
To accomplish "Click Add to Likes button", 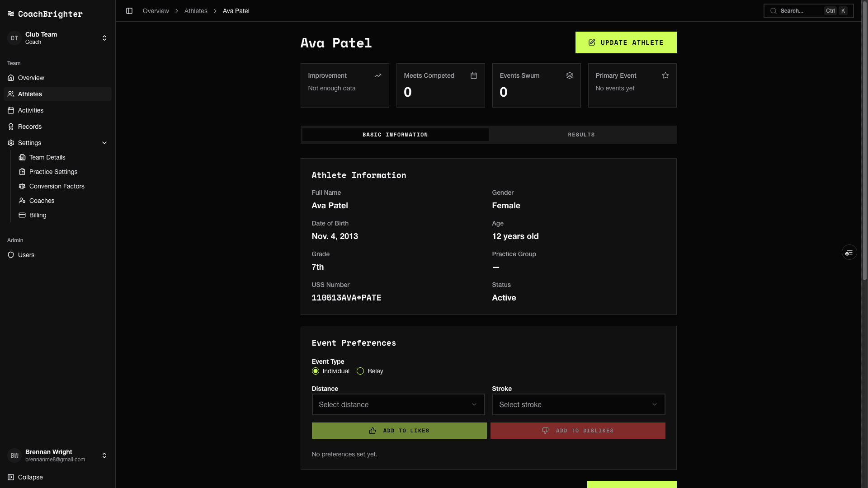I will [399, 431].
